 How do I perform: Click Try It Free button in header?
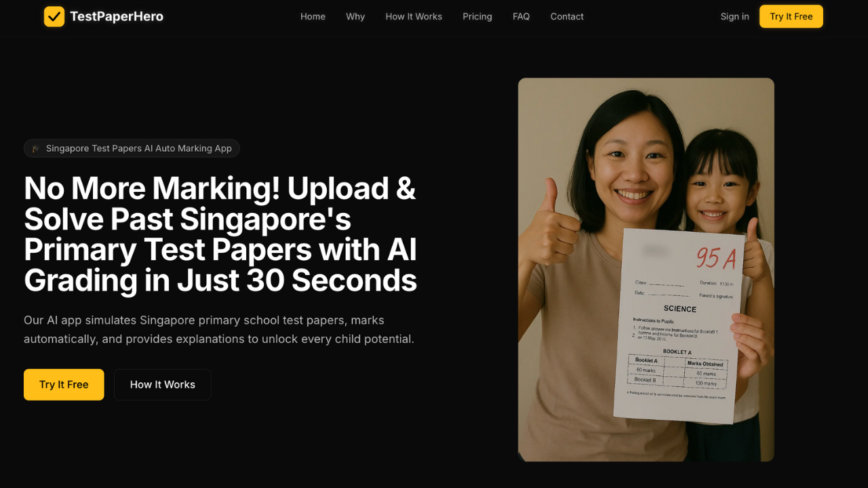tap(791, 16)
